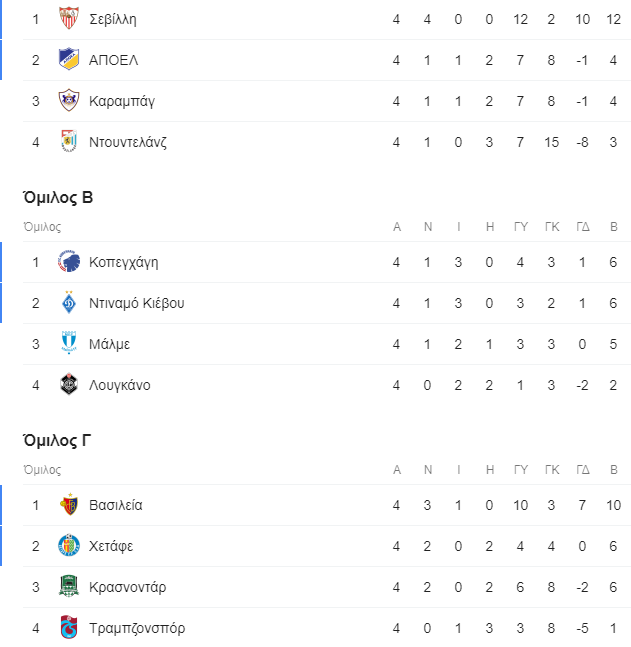631x647 pixels.
Task: Click the Basel (Βασιλεία) crest icon
Action: tap(69, 505)
